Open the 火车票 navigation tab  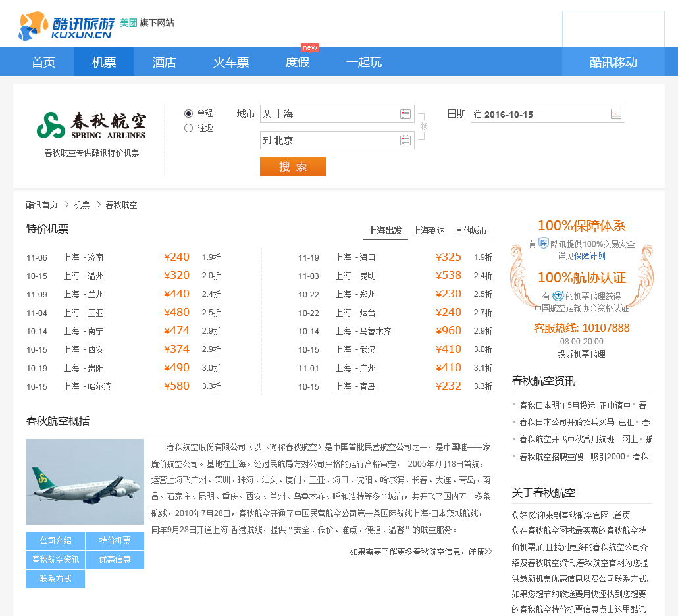click(231, 62)
